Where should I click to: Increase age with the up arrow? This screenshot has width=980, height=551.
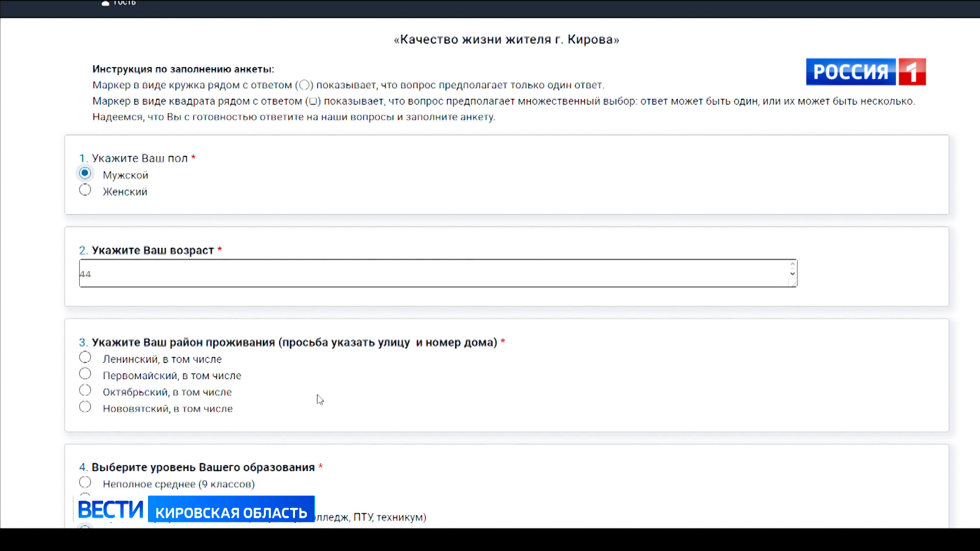pos(792,265)
